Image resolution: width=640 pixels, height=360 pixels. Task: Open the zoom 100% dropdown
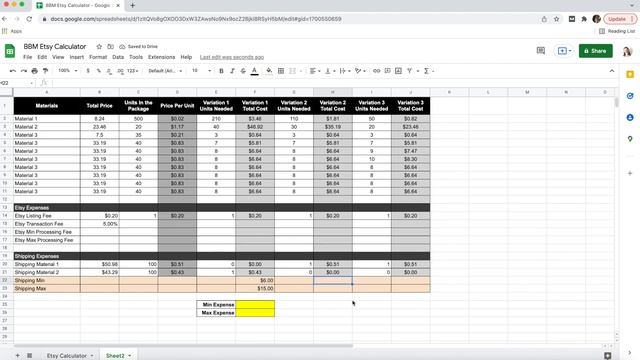click(x=67, y=71)
